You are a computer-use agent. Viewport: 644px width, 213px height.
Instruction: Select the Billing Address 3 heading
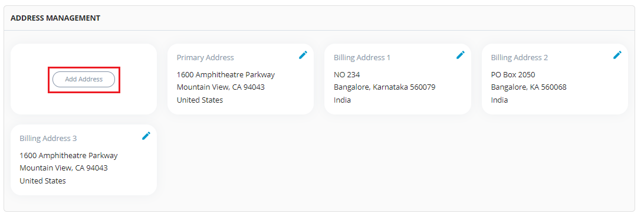click(x=48, y=138)
